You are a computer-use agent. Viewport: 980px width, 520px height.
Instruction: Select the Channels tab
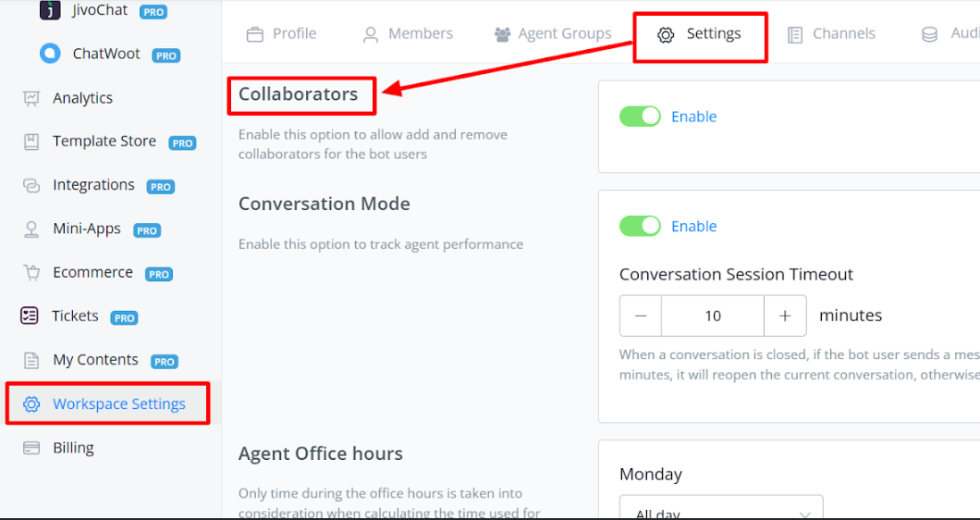click(x=831, y=34)
